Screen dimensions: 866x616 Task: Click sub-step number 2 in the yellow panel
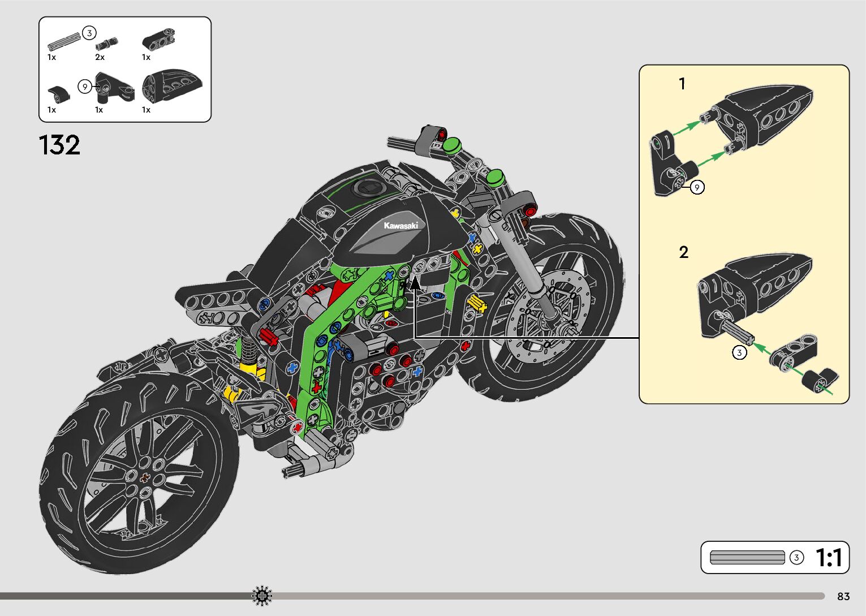(x=683, y=252)
